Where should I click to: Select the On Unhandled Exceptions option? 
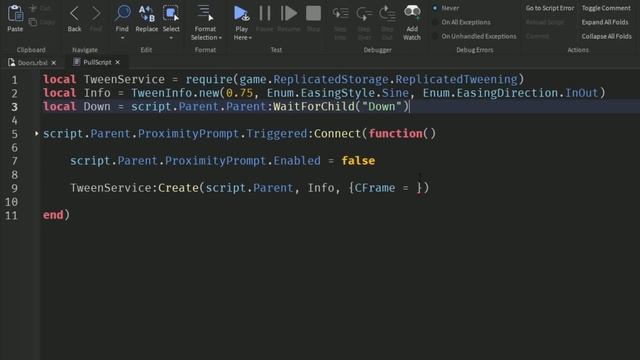(435, 36)
